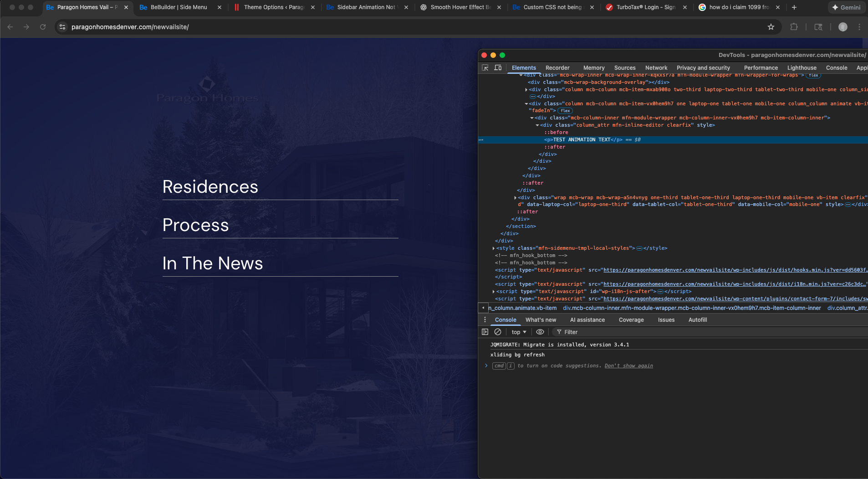Show the console sidebar panel
Viewport: 868px width, 479px height.
[x=485, y=332]
